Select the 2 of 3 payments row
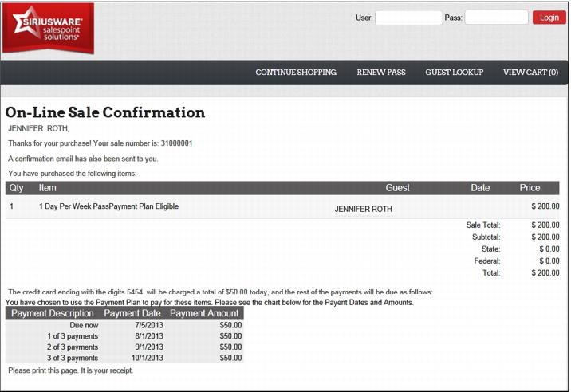Screen dimensions: 571x392 click(124, 347)
